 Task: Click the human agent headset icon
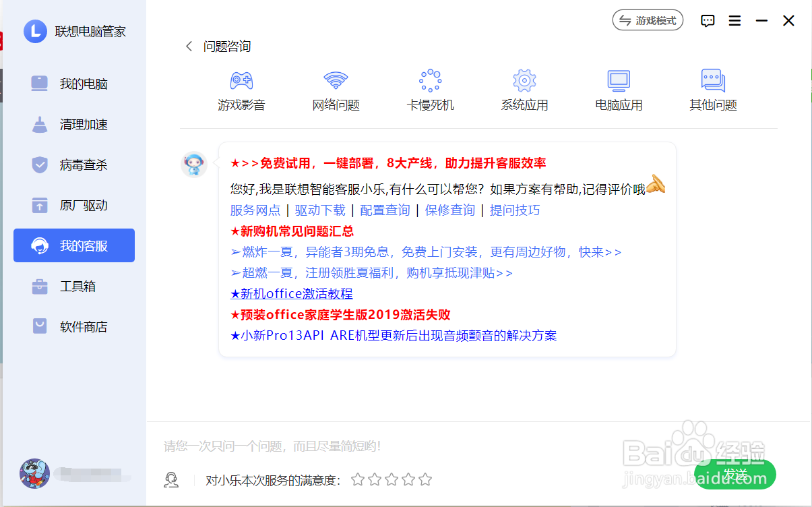tap(171, 479)
